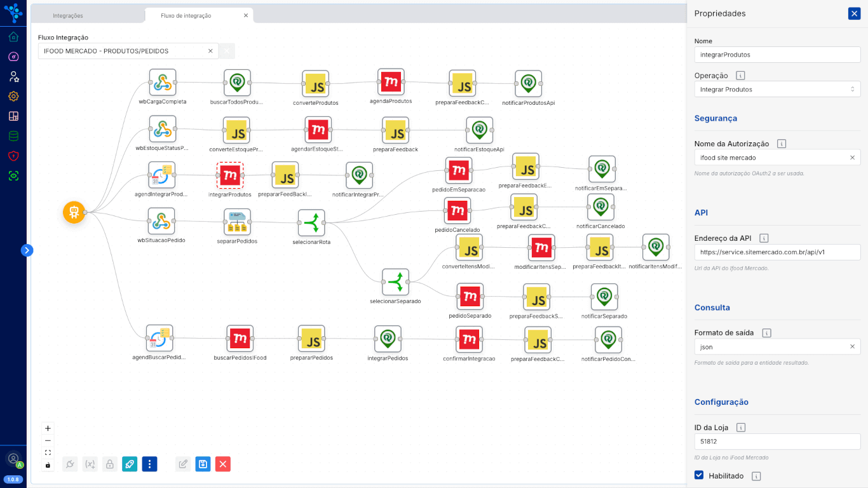Toggle the Habilitado checkbox
868x488 pixels.
click(x=700, y=475)
